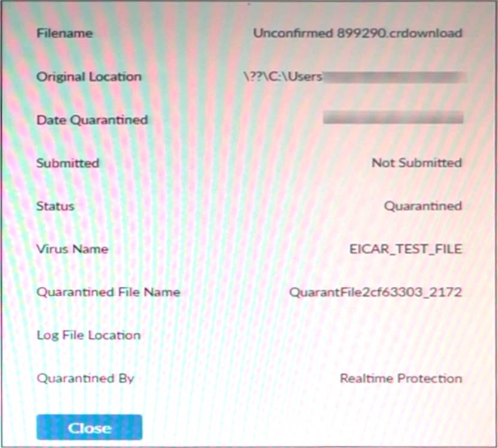Click the Original Location label

[89, 77]
